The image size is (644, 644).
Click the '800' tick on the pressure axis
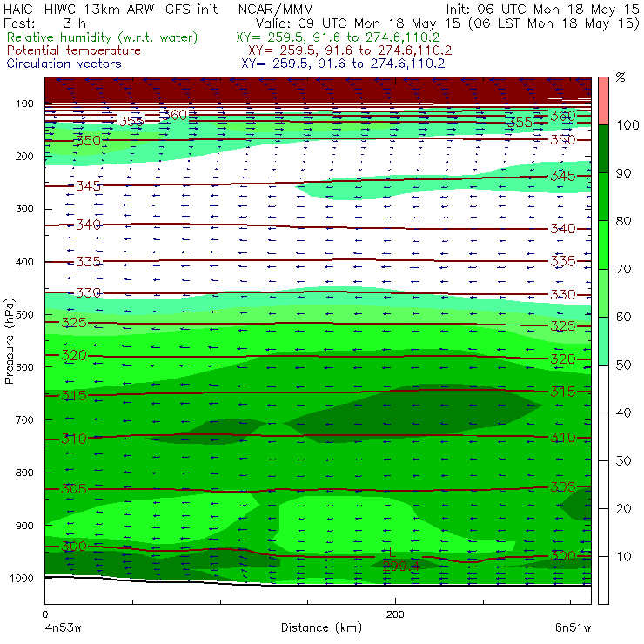click(24, 473)
